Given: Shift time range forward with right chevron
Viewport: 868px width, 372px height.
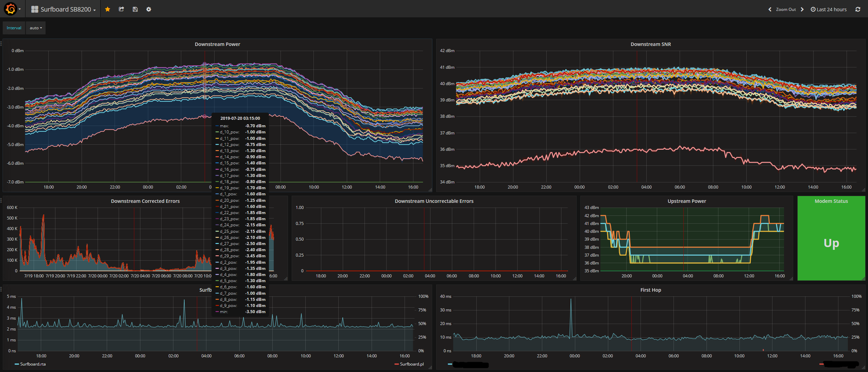Looking at the screenshot, I should (802, 9).
